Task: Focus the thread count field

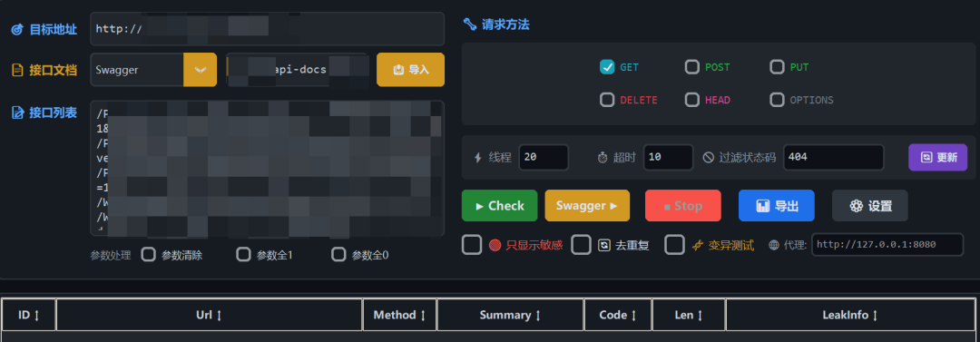Action: coord(544,158)
